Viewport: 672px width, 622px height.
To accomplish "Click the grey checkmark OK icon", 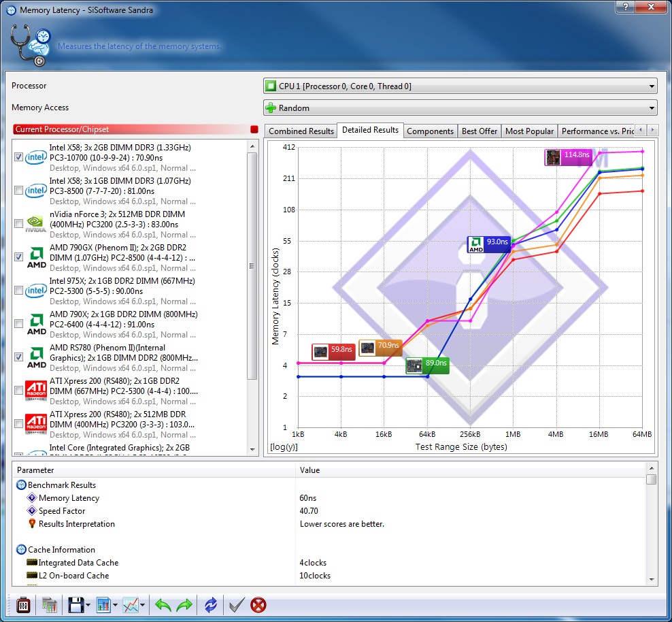I will [237, 605].
